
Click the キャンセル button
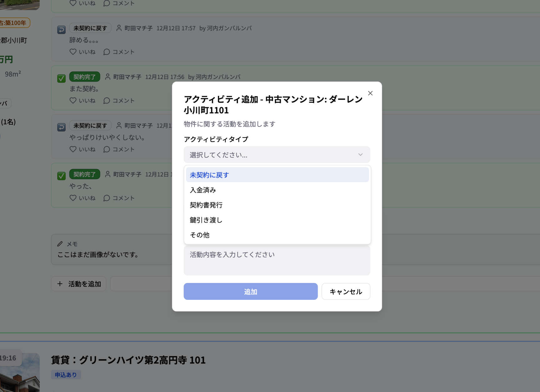point(346,291)
